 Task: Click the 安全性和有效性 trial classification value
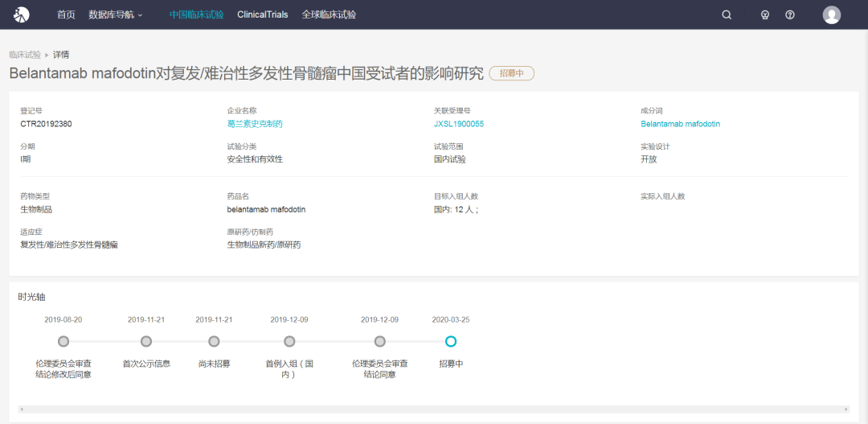255,159
